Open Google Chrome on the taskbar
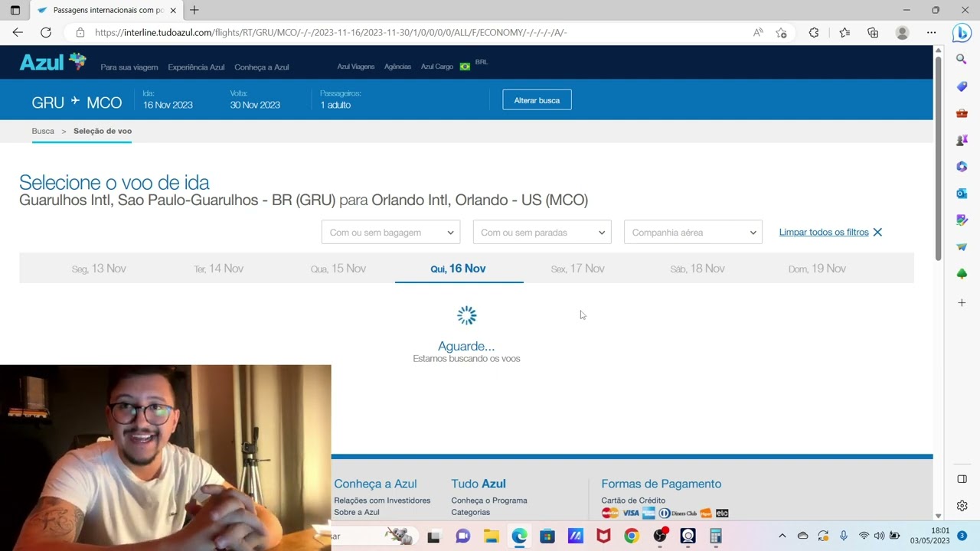 pos(632,536)
